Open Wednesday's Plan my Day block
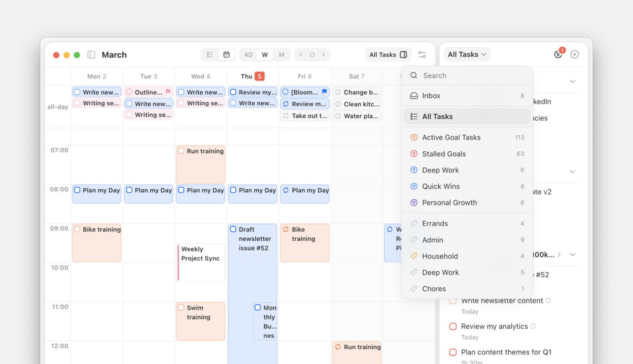633x364 pixels. pos(200,194)
